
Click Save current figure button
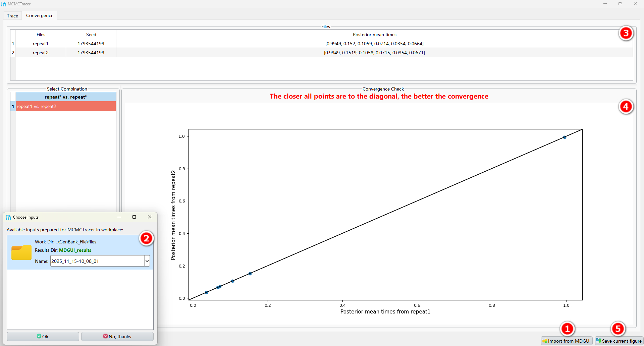pyautogui.click(x=619, y=341)
